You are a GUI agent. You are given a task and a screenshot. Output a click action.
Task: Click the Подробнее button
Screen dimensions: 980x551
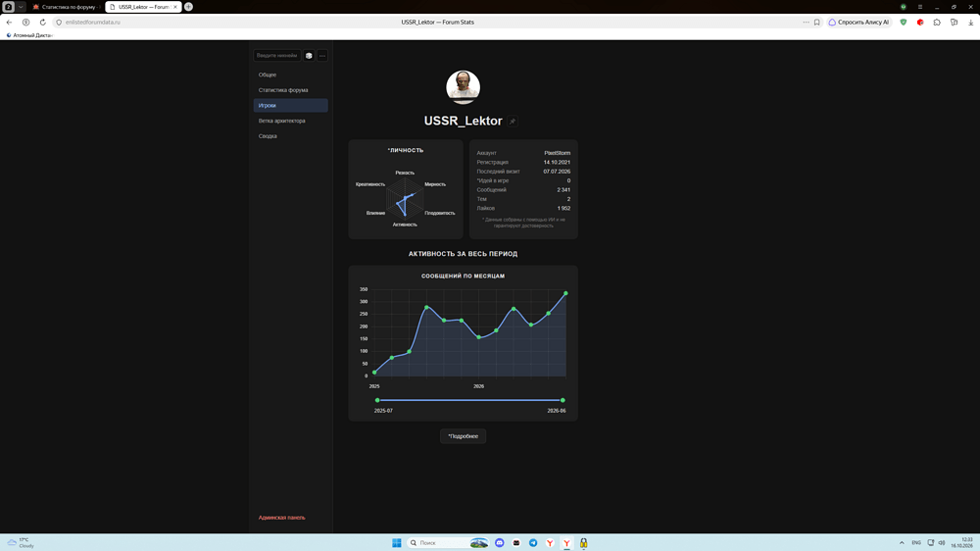coord(464,436)
